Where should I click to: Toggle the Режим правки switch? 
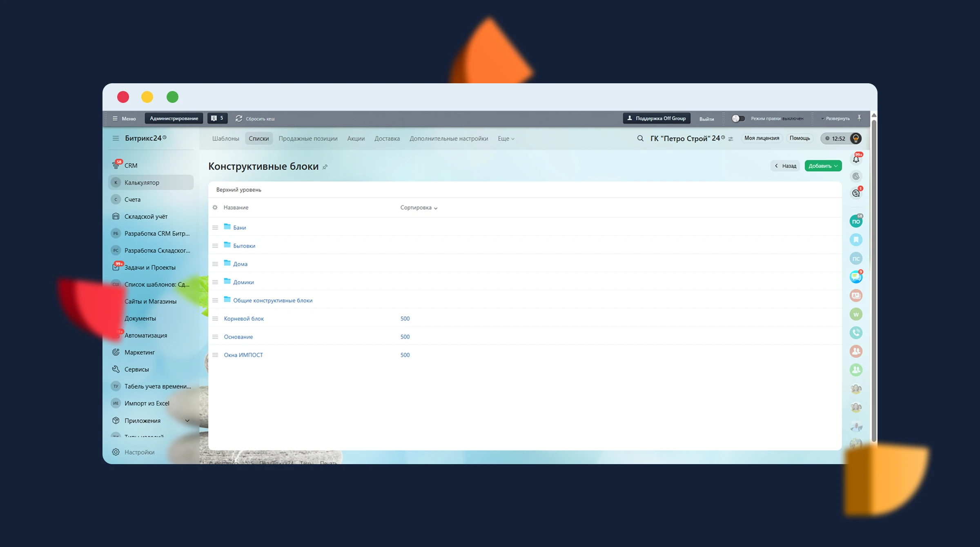pos(738,118)
